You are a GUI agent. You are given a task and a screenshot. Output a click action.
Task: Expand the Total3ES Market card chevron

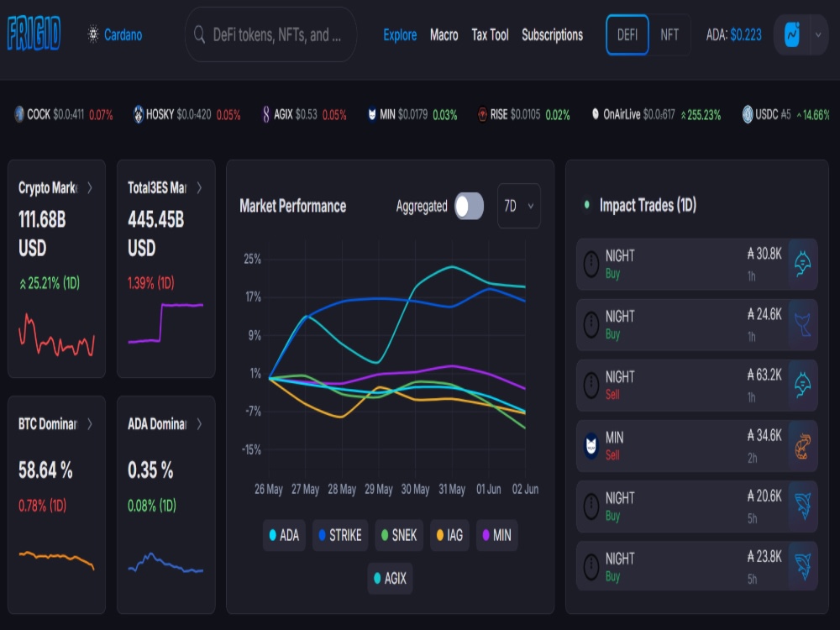tap(199, 187)
